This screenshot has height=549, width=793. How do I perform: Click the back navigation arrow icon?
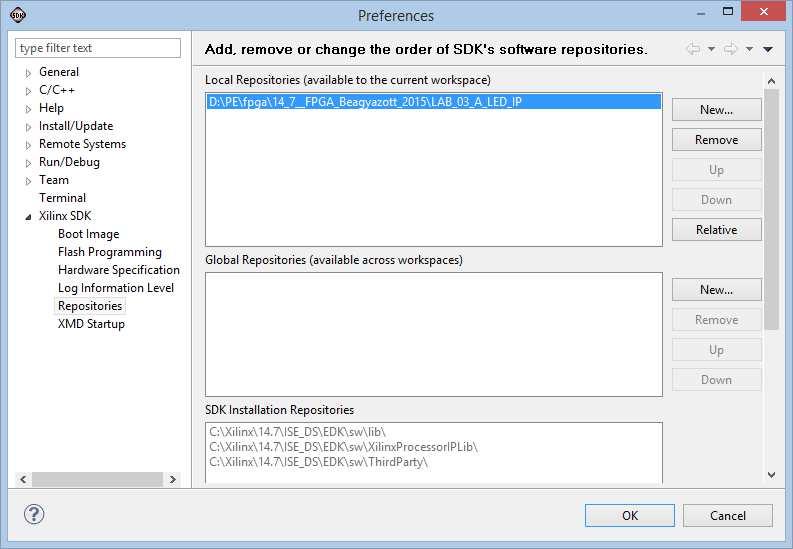pyautogui.click(x=693, y=49)
